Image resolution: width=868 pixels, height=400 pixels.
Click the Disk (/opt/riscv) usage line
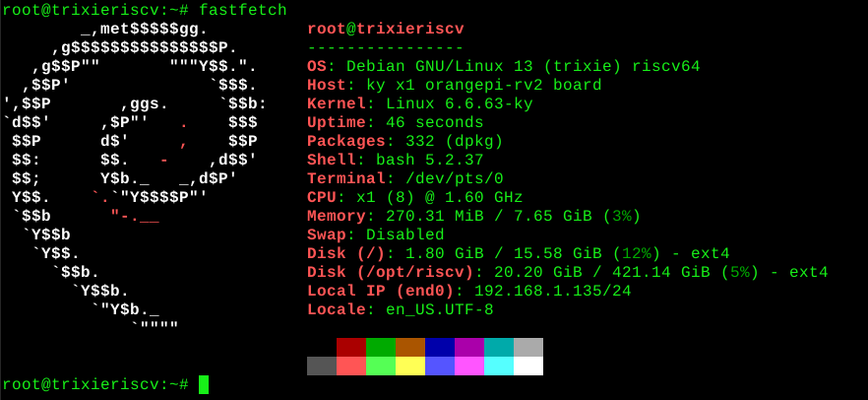click(x=567, y=272)
